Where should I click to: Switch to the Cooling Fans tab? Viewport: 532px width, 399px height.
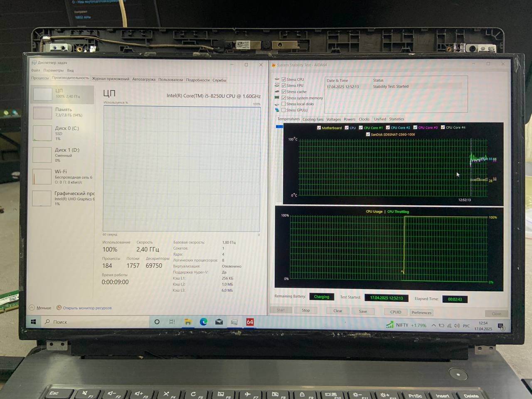pyautogui.click(x=313, y=119)
